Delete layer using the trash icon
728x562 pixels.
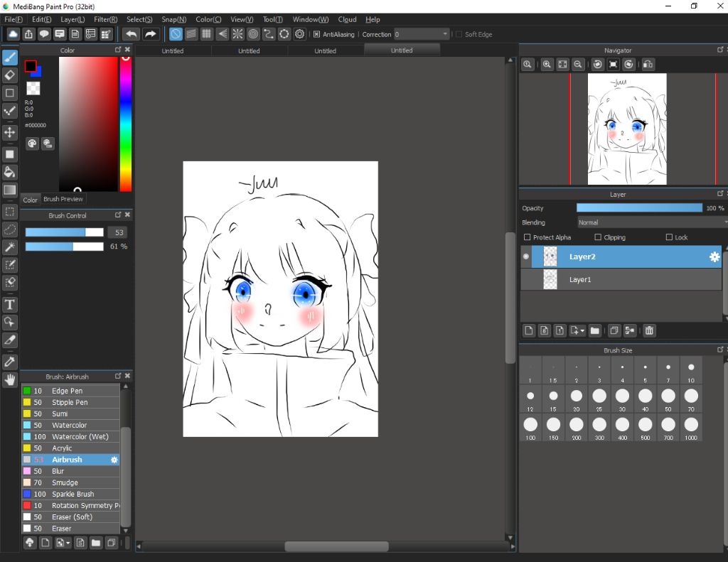click(649, 330)
